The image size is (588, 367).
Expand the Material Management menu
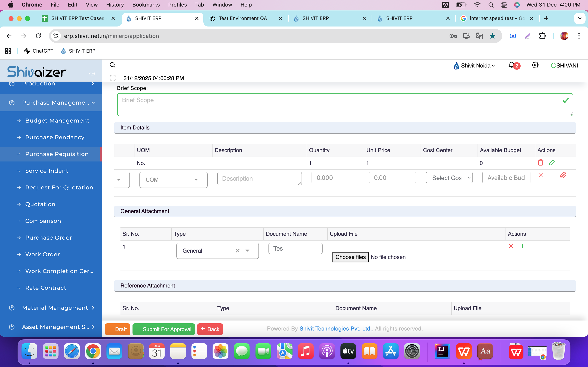pos(55,308)
